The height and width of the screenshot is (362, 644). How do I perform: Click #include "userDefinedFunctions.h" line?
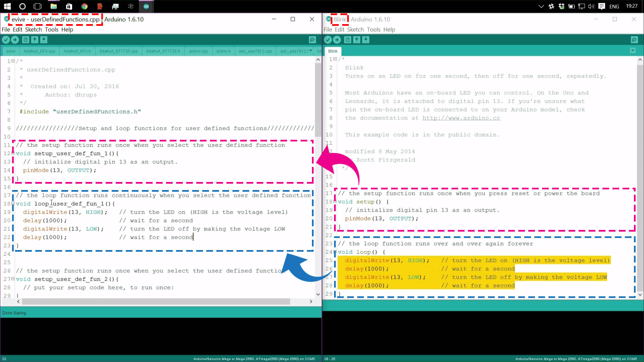80,111
